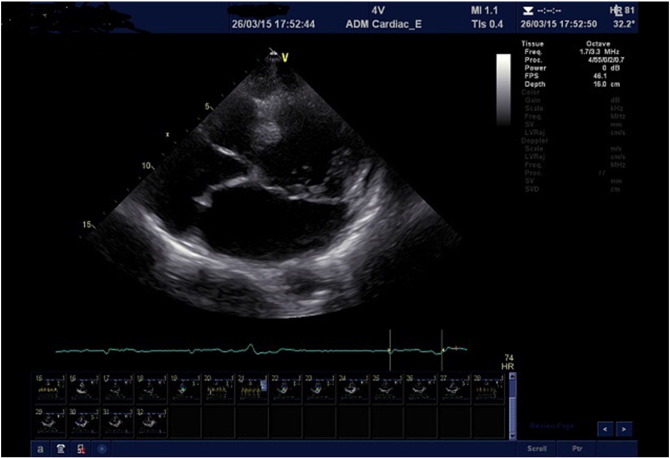Go to previous clipboard page arrow
The height and width of the screenshot is (458, 670).
604,428
